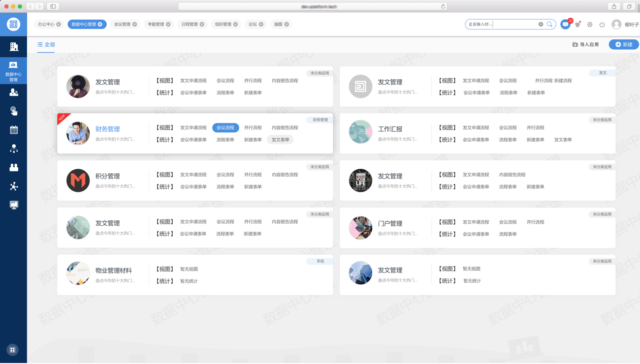The width and height of the screenshot is (640, 364).
Task: Open the 积分管理 app red M thumbnail
Action: point(78,181)
